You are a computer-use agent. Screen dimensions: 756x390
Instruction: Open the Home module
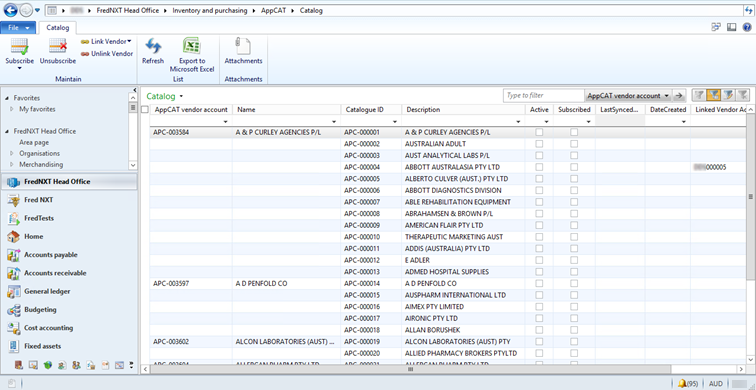click(68, 236)
